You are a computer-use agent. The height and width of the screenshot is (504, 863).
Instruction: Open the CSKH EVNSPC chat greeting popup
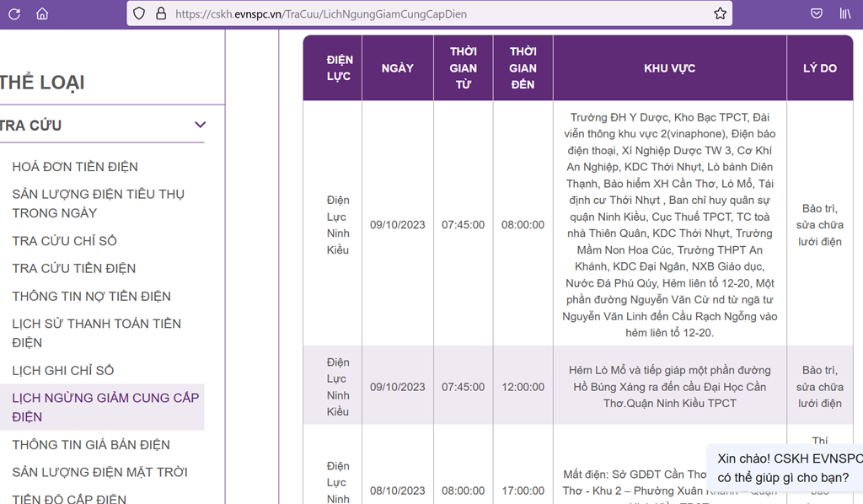[x=785, y=468]
